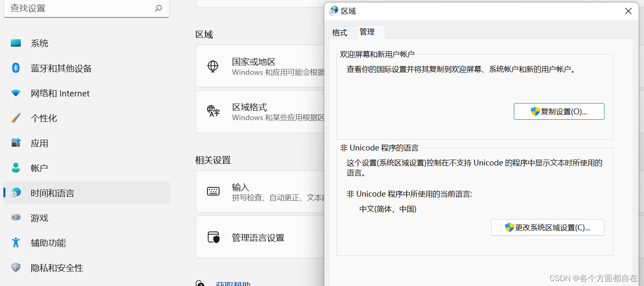Open 时间和语言 settings category
This screenshot has width=644, height=286.
pos(86,192)
